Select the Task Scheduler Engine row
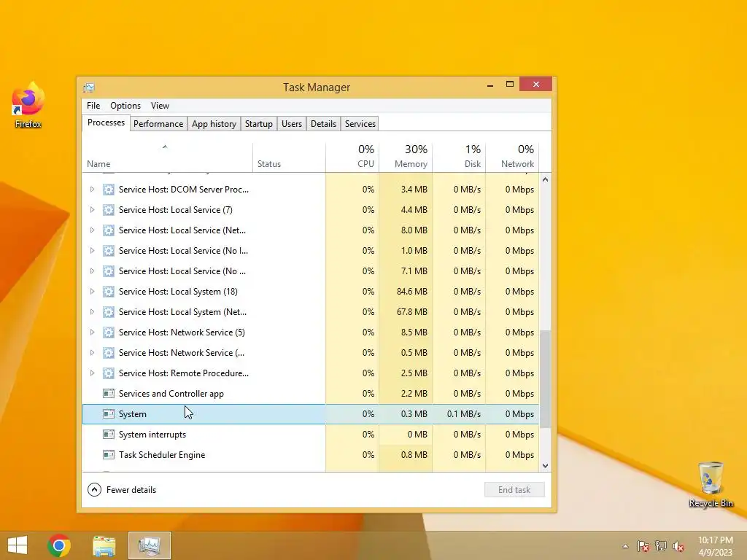The image size is (747, 560). coord(311,455)
